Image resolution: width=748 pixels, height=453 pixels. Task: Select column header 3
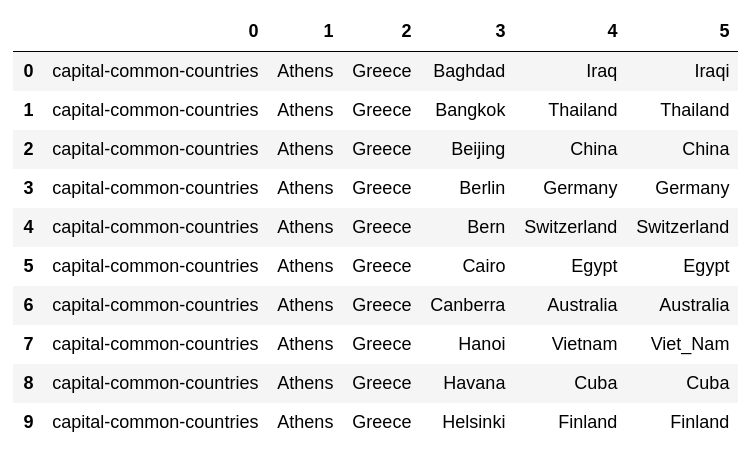point(500,31)
